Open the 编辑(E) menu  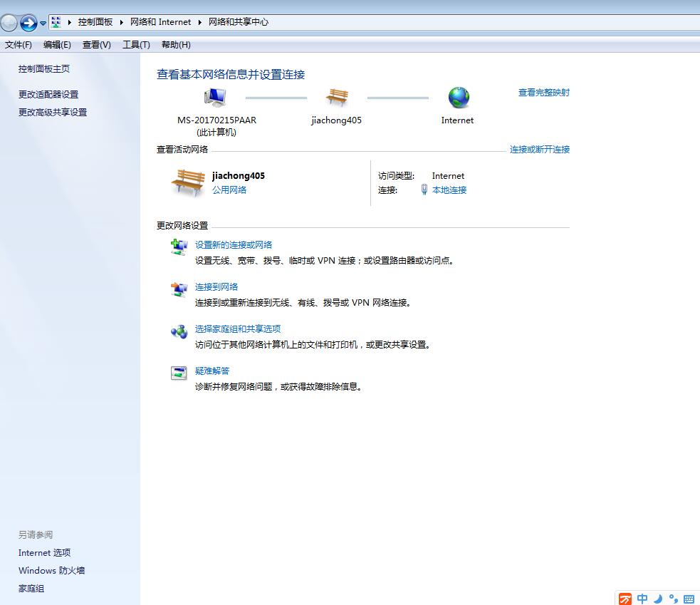(x=57, y=45)
